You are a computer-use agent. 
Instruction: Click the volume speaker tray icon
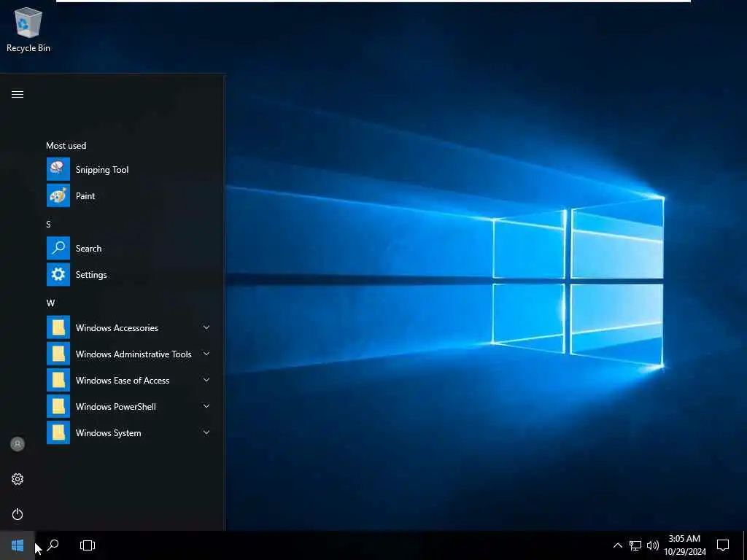(x=653, y=545)
